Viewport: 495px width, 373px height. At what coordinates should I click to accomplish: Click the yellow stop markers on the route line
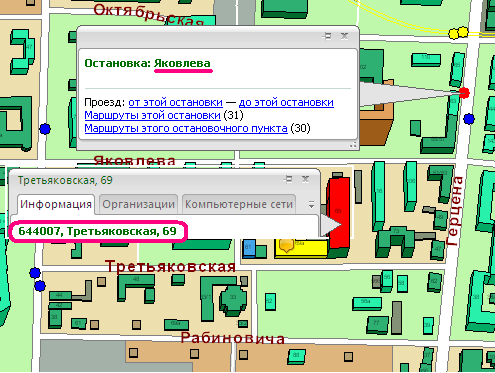(x=458, y=33)
